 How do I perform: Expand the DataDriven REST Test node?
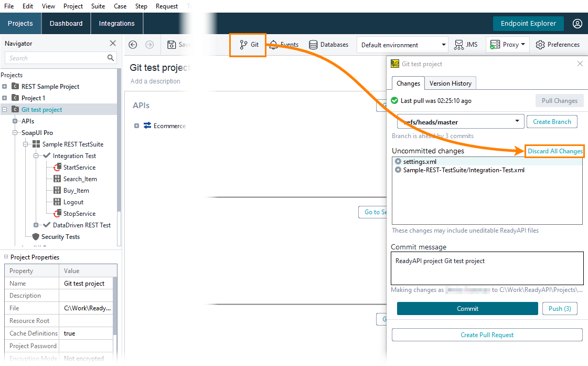36,225
